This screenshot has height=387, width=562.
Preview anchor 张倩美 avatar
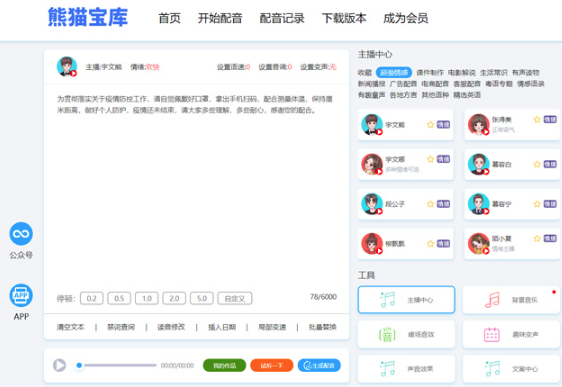[x=479, y=125]
